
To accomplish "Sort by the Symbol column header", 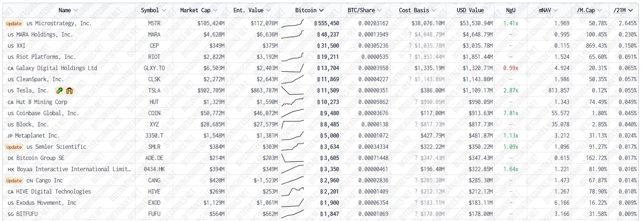I will 154,10.
